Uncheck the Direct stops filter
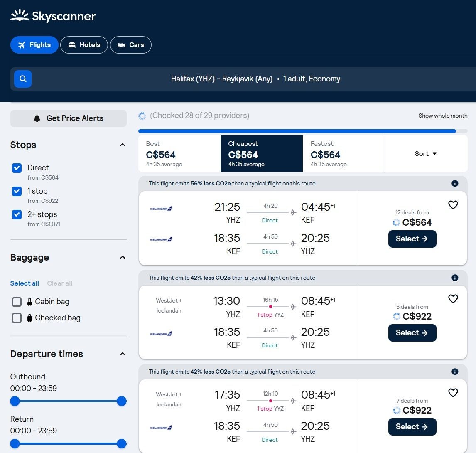The height and width of the screenshot is (453, 476). (x=17, y=168)
